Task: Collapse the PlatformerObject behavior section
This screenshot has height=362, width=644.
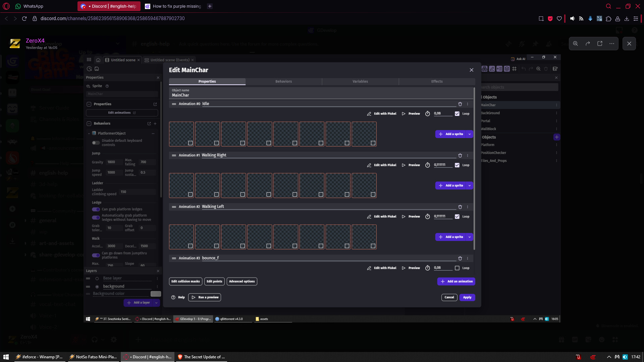Action: pyautogui.click(x=89, y=133)
